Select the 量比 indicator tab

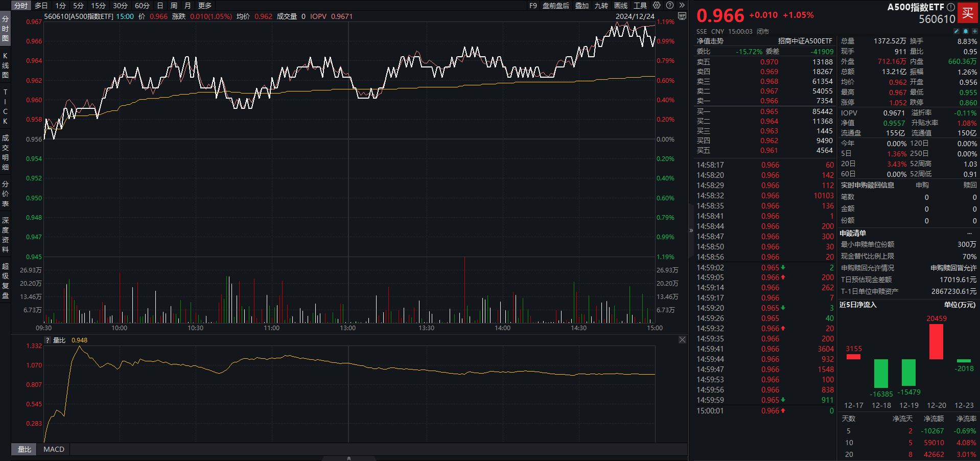point(25,449)
